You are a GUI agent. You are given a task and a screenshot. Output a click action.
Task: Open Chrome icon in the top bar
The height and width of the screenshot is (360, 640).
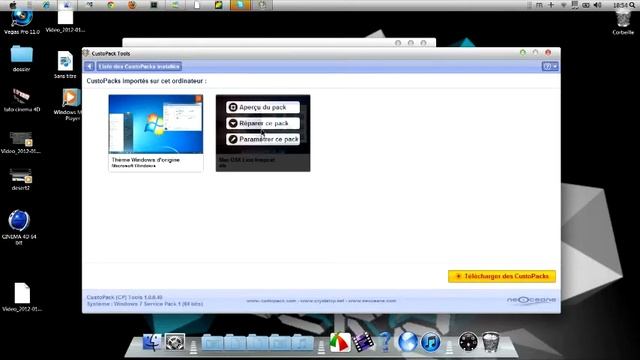[x=110, y=5]
